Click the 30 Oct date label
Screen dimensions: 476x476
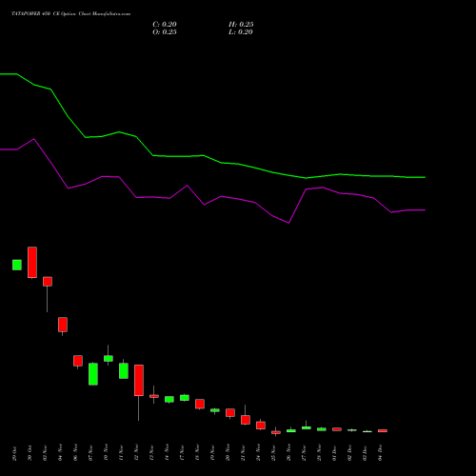30,453
